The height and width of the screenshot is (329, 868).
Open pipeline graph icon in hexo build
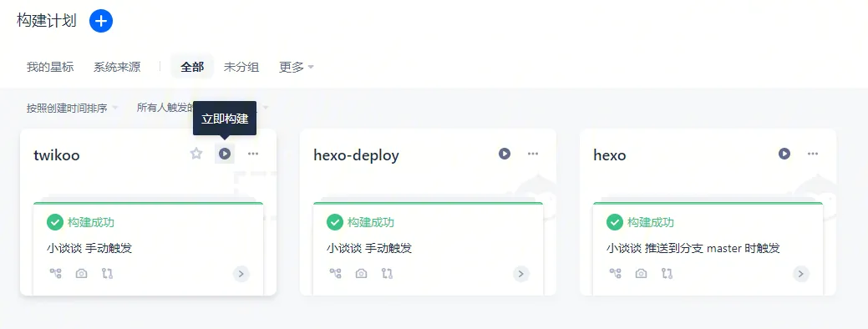pyautogui.click(x=615, y=273)
